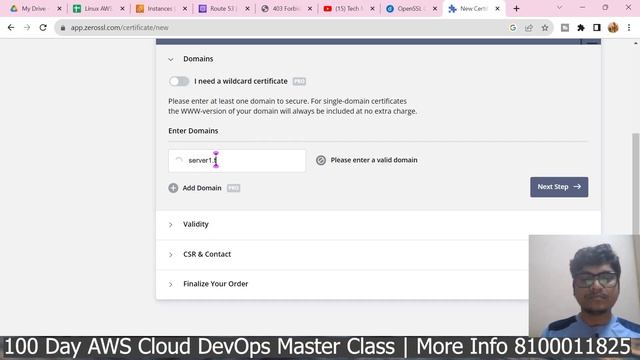This screenshot has height=360, width=640.
Task: Close the YouTube Tech tab
Action: click(372, 9)
